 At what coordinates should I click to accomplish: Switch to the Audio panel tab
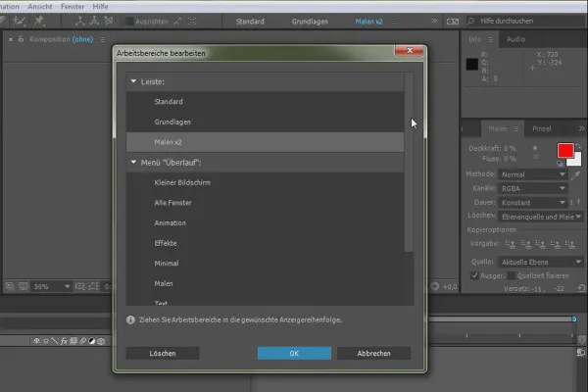click(x=516, y=39)
